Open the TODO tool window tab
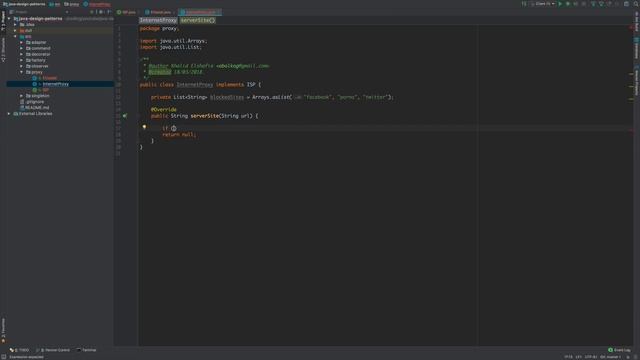The width and height of the screenshot is (640, 360). click(x=19, y=350)
